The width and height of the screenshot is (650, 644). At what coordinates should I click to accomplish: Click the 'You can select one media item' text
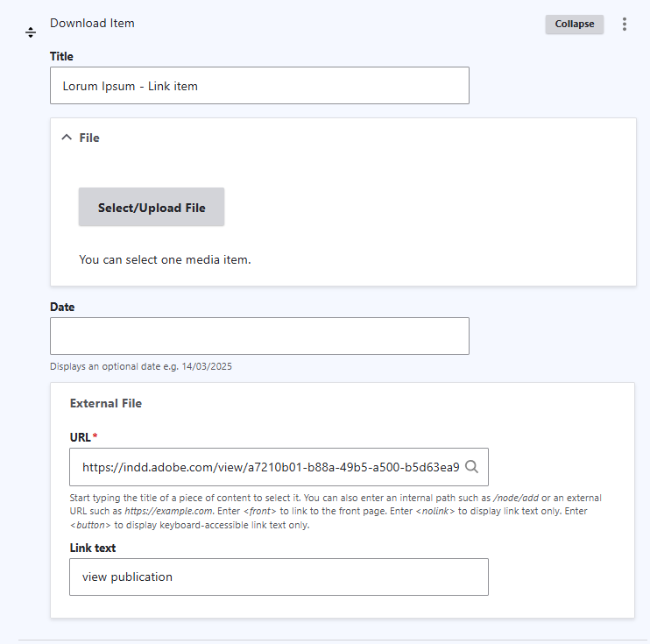(x=165, y=259)
